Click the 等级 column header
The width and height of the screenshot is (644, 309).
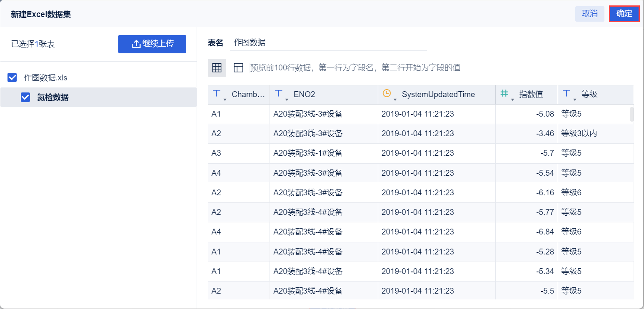[589, 95]
